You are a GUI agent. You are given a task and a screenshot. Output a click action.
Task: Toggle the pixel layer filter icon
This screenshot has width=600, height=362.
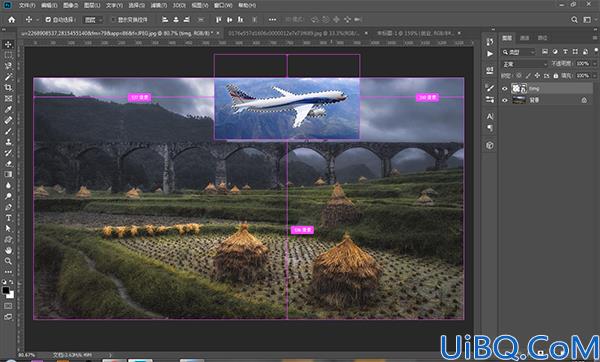pos(545,52)
